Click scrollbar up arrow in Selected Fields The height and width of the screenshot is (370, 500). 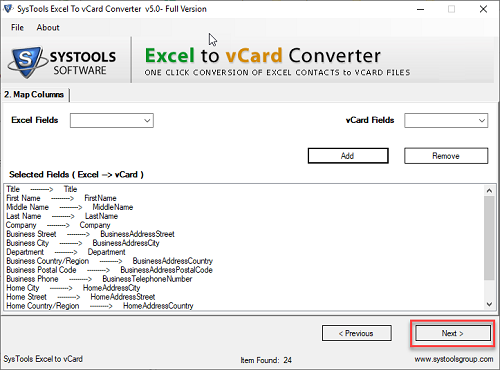pyautogui.click(x=489, y=191)
